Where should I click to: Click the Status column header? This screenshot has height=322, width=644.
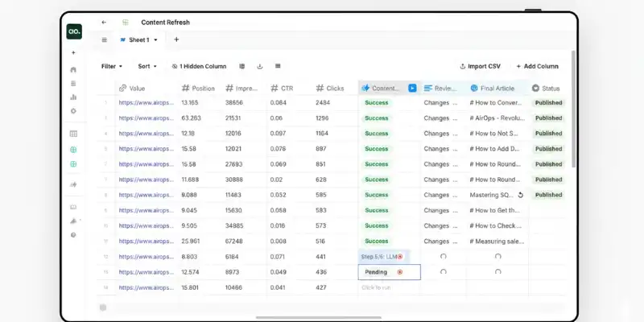point(546,89)
